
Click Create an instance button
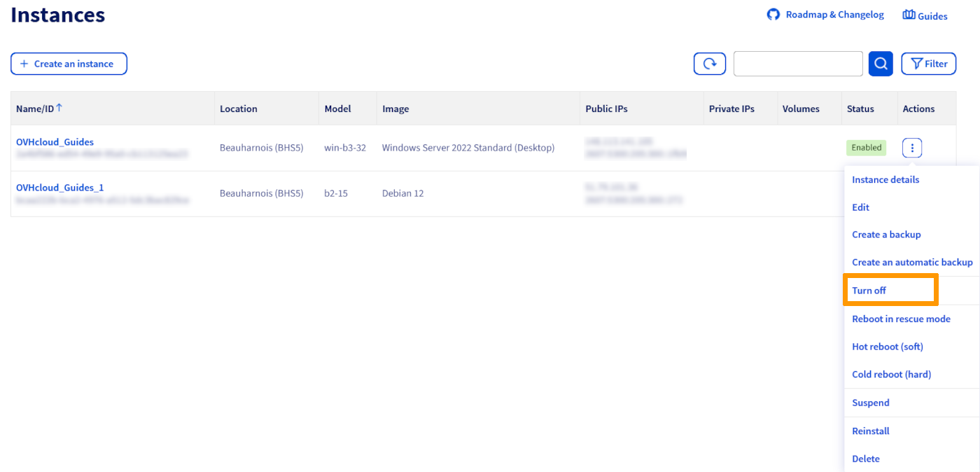pos(69,64)
